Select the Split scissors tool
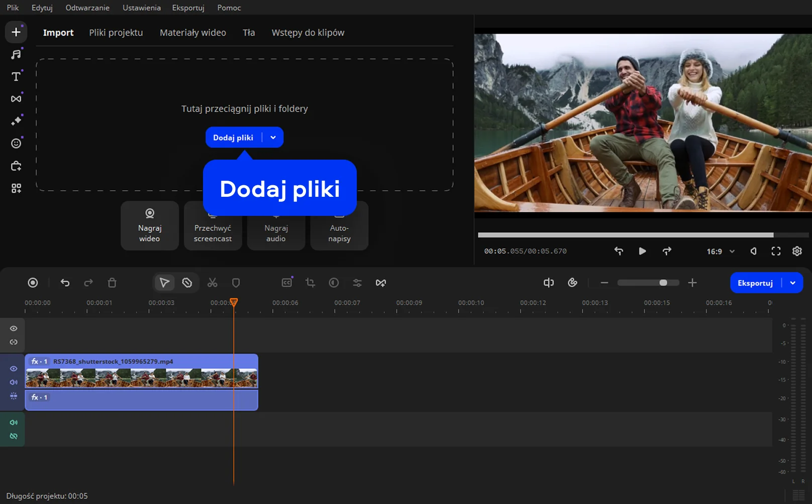This screenshot has width=812, height=504. [213, 283]
